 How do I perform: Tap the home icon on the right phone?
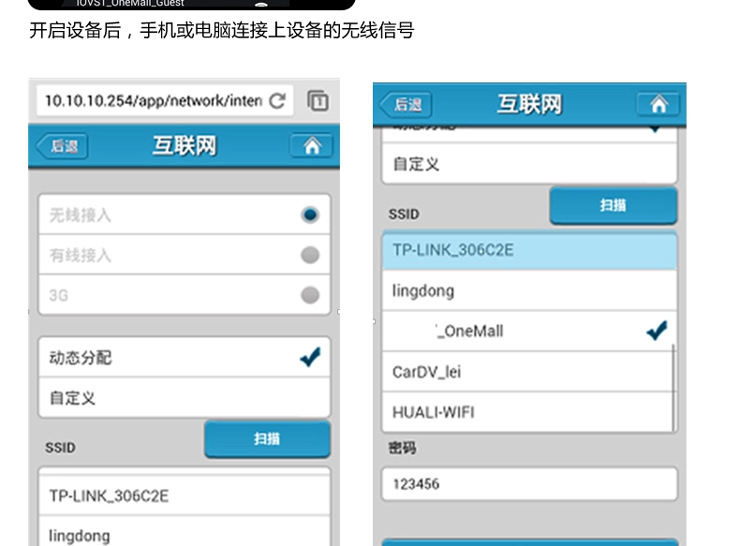pos(657,104)
